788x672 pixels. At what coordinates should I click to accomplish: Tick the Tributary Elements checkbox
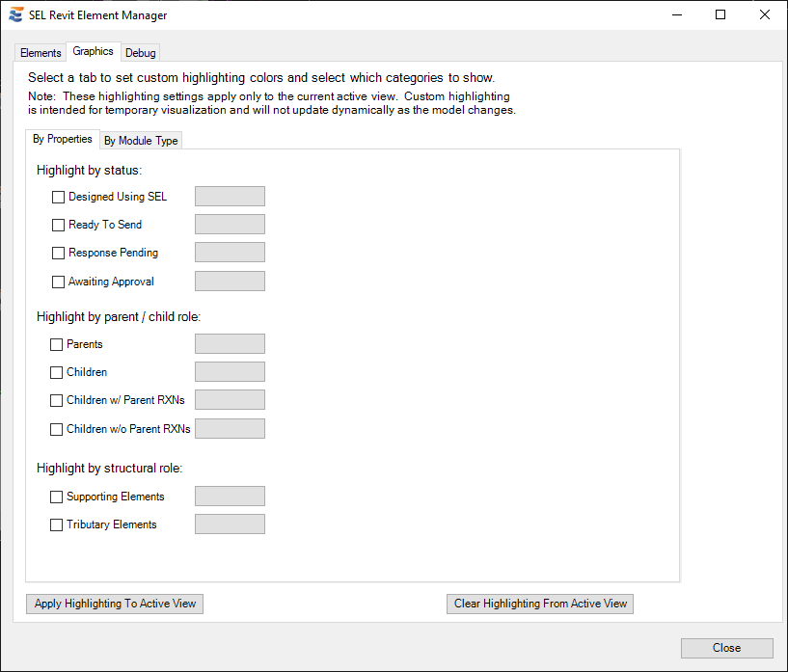tap(56, 524)
